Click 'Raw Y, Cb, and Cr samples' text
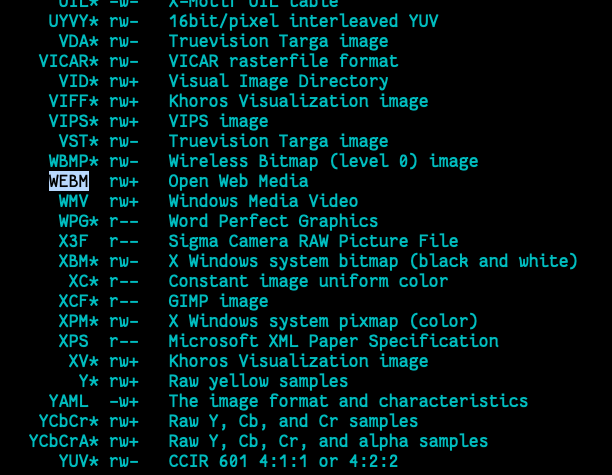This screenshot has width=612, height=475. click(x=293, y=422)
